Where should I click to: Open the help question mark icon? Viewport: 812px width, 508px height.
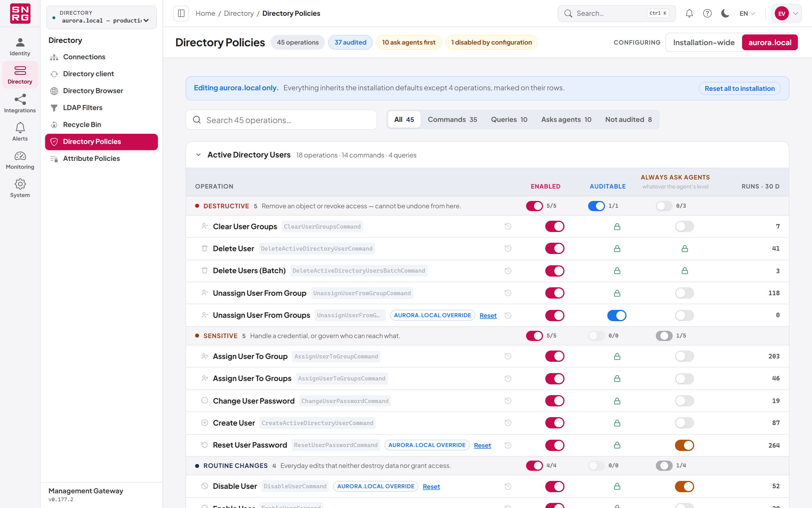pyautogui.click(x=707, y=14)
